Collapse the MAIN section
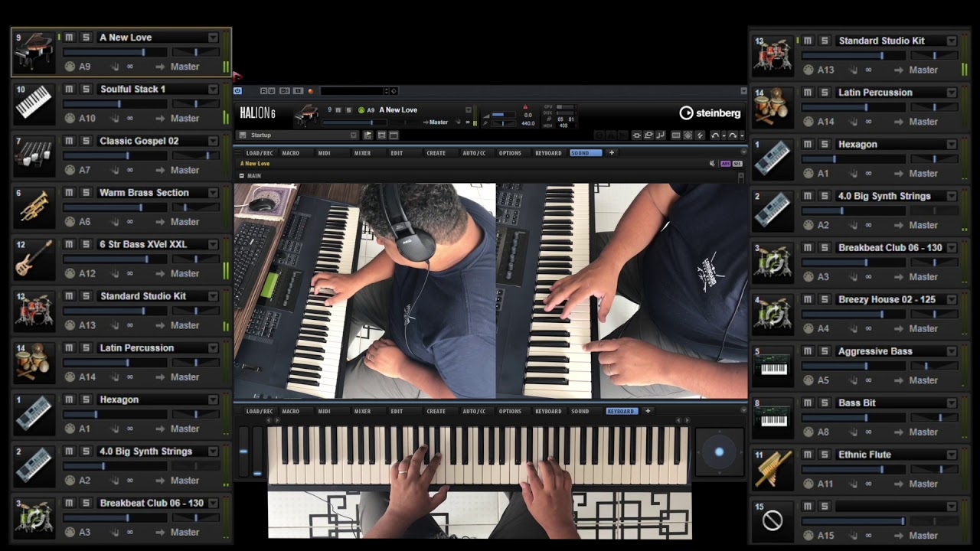Image resolution: width=980 pixels, height=551 pixels. pos(242,176)
